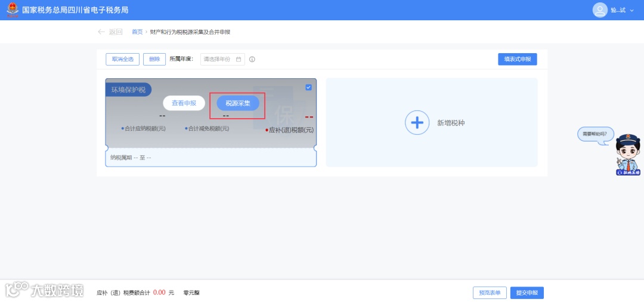Click the 纳税属期 period text
This screenshot has width=644, height=302.
click(131, 158)
